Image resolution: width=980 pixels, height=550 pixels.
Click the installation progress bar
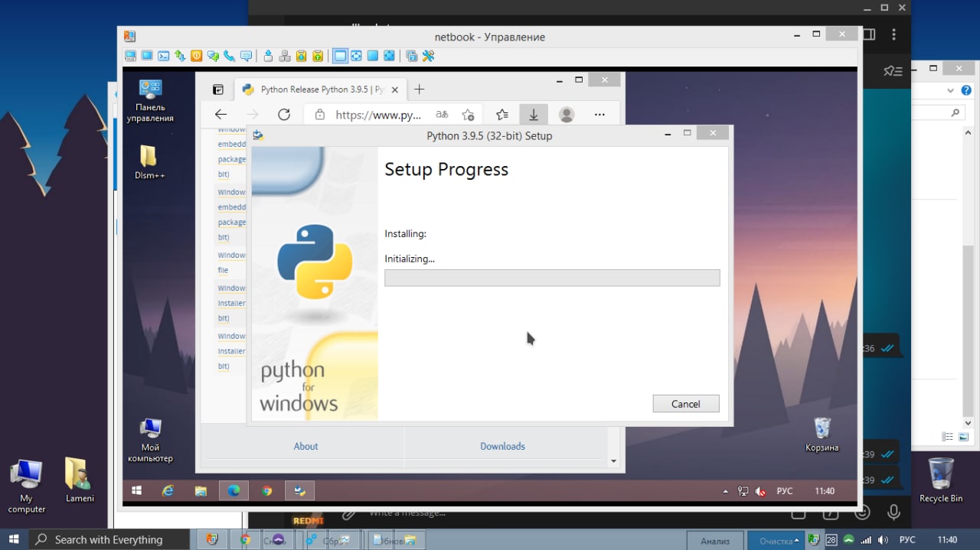552,278
